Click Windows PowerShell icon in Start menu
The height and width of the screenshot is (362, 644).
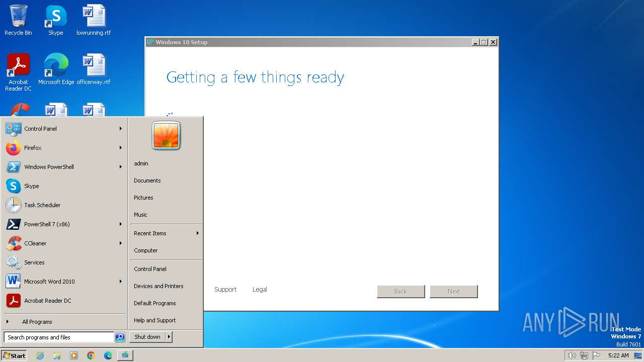pyautogui.click(x=13, y=167)
